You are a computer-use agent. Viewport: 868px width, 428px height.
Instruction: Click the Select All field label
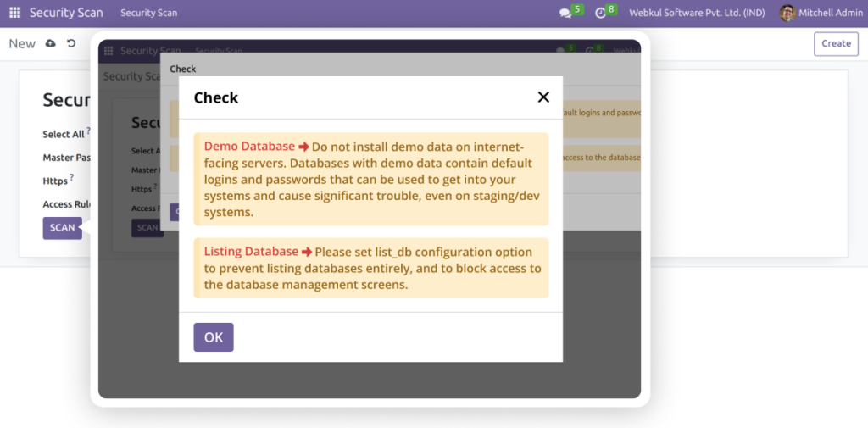(x=64, y=135)
